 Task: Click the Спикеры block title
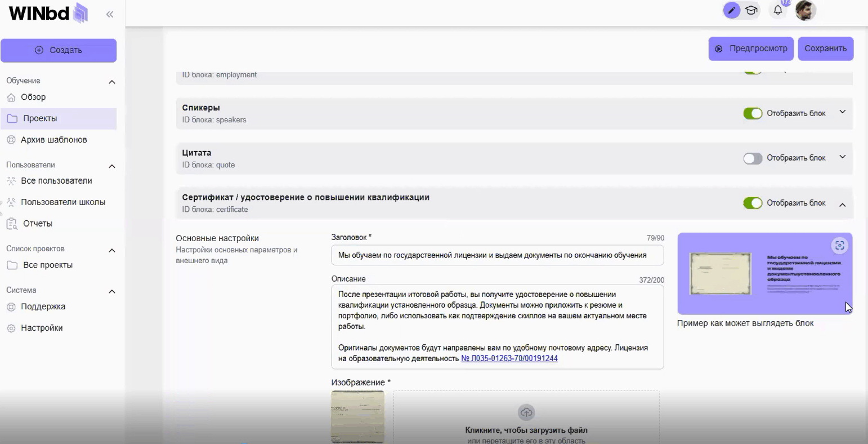pos(201,108)
